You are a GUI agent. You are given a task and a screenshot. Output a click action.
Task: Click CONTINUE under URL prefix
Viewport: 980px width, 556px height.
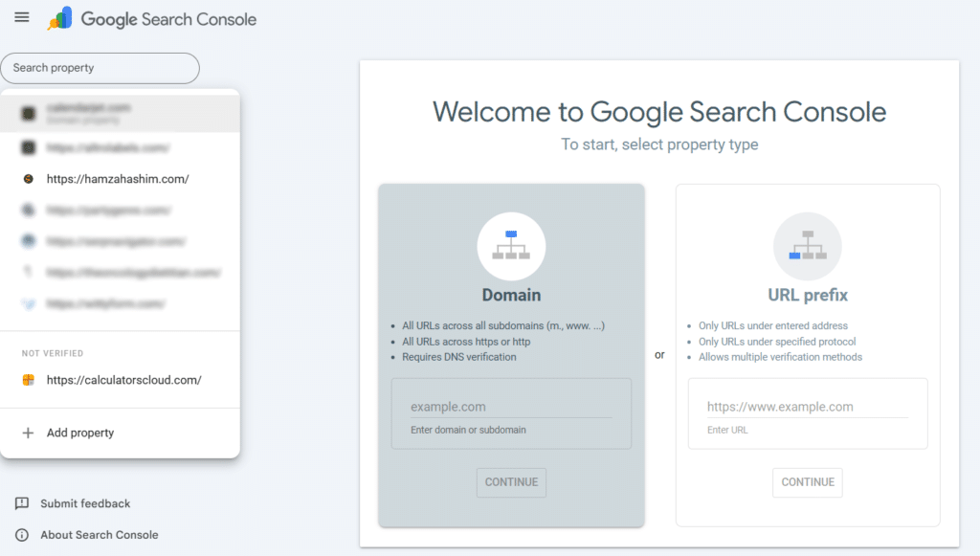click(x=808, y=482)
